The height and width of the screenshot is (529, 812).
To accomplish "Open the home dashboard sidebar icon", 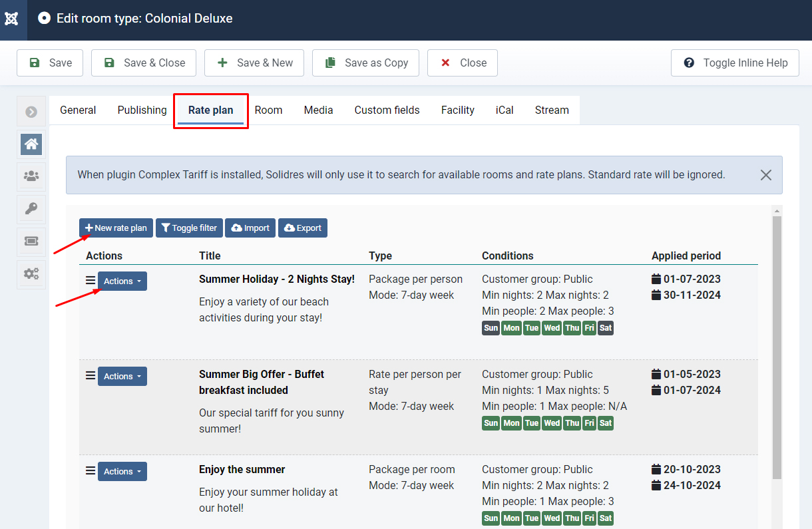I will [x=31, y=144].
